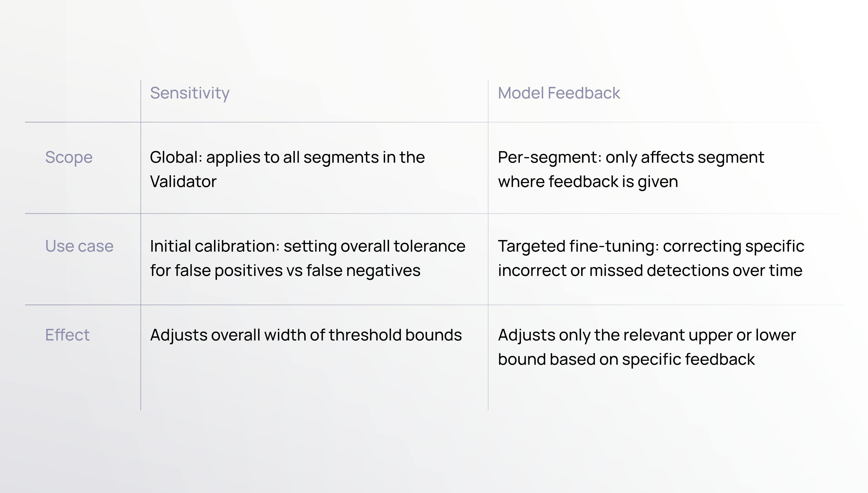
Task: Select the Scope row label
Action: (x=69, y=158)
